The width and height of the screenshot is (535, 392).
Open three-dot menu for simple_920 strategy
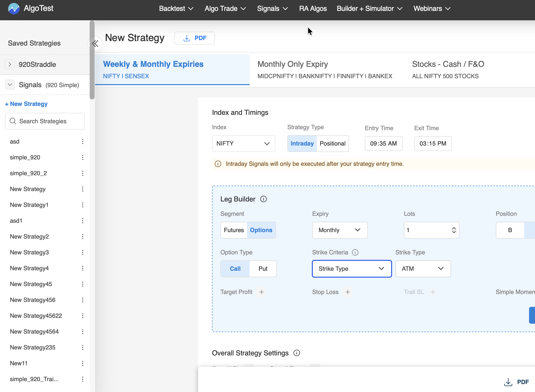click(83, 158)
